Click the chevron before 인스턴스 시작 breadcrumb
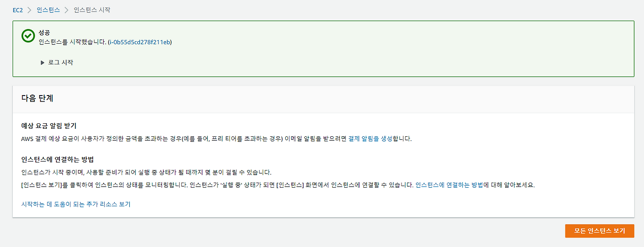This screenshot has height=247, width=644. click(66, 10)
